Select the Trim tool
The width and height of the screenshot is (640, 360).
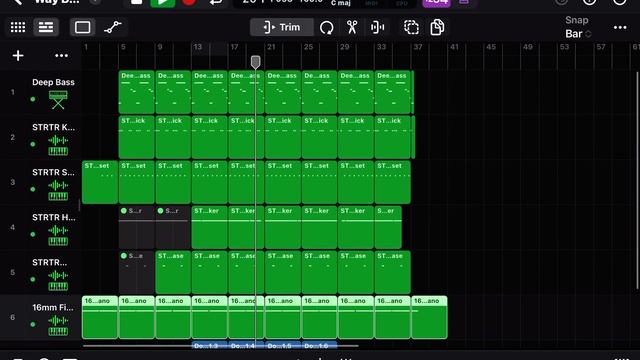pos(282,27)
